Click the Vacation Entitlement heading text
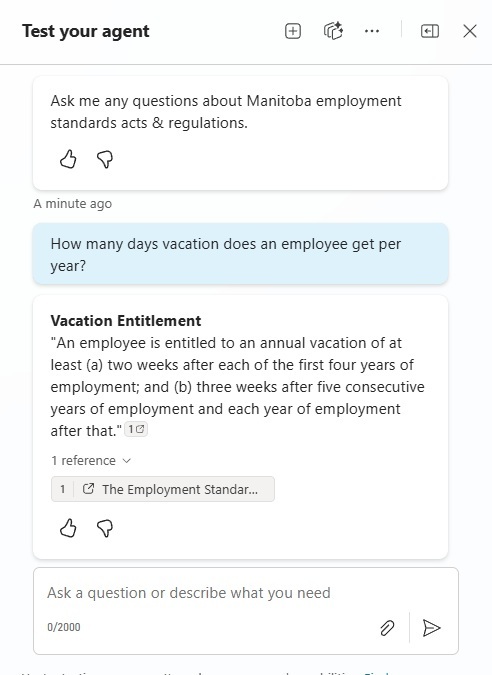The width and height of the screenshot is (492, 675). tap(126, 321)
